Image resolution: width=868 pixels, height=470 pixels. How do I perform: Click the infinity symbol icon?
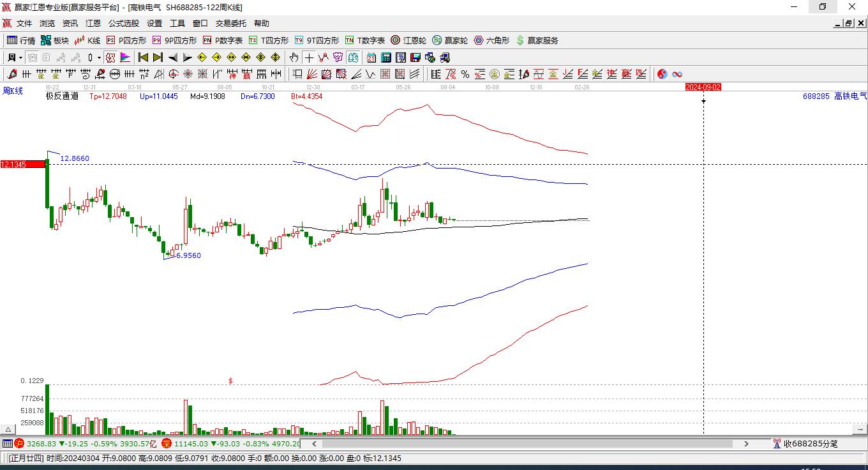[677, 74]
